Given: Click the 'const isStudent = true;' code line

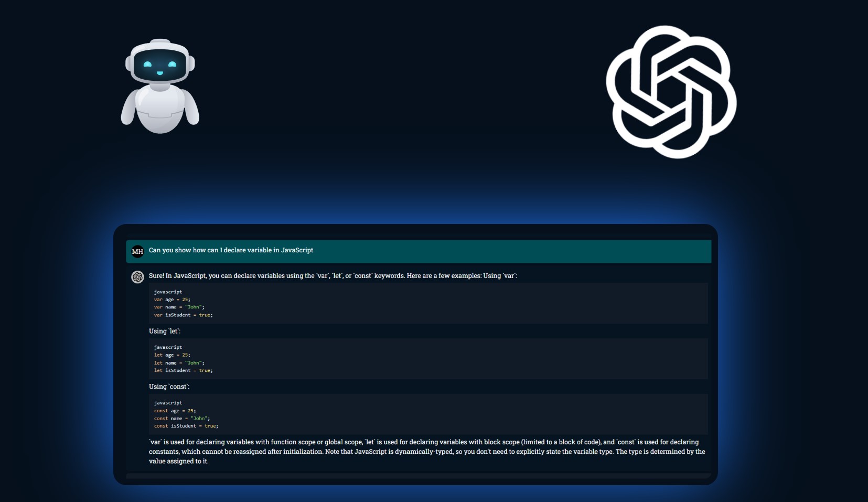Looking at the screenshot, I should [186, 426].
